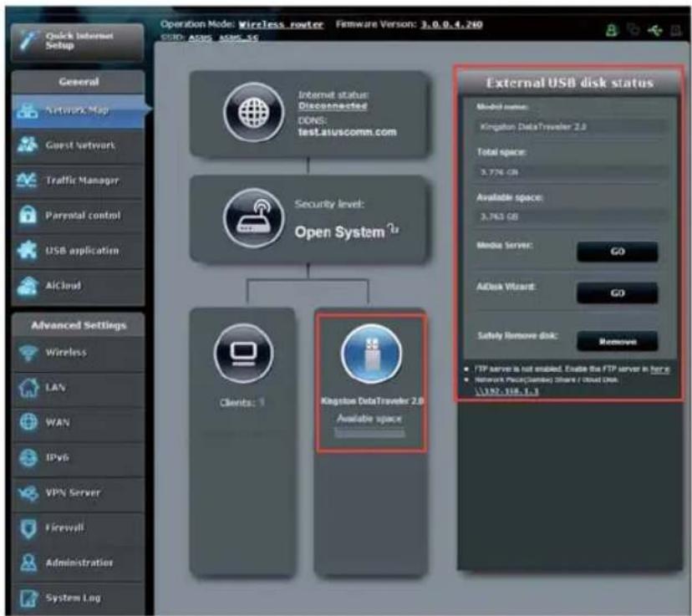Click the first SSID link in header
Viewport: 692px width, 616px height.
click(x=200, y=38)
